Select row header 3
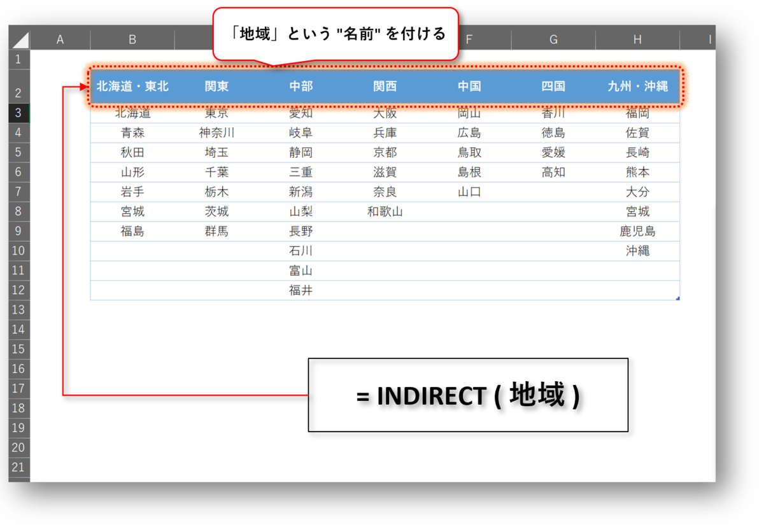This screenshot has height=532, width=764. [18, 113]
